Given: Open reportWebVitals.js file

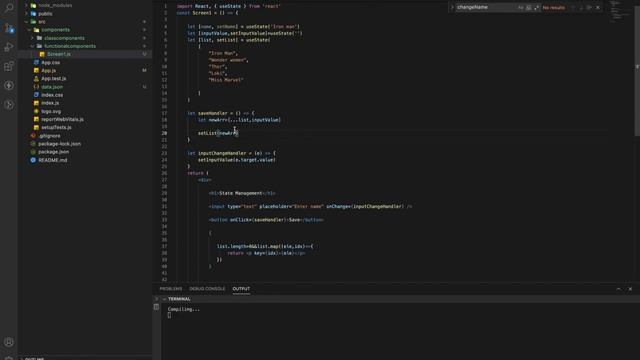Looking at the screenshot, I should (x=62, y=120).
